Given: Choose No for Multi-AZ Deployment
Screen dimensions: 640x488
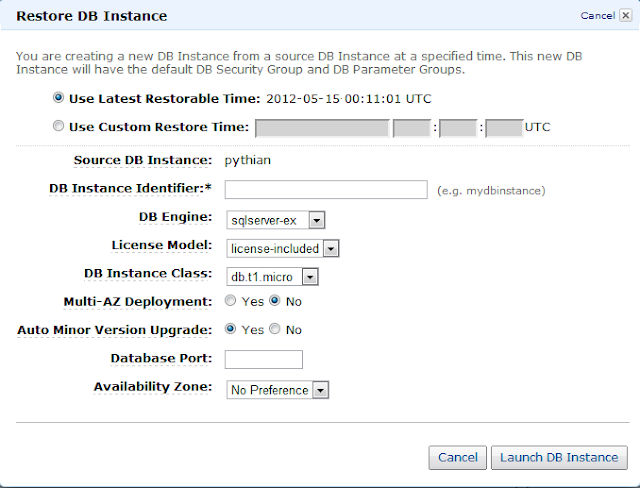Looking at the screenshot, I should [276, 301].
